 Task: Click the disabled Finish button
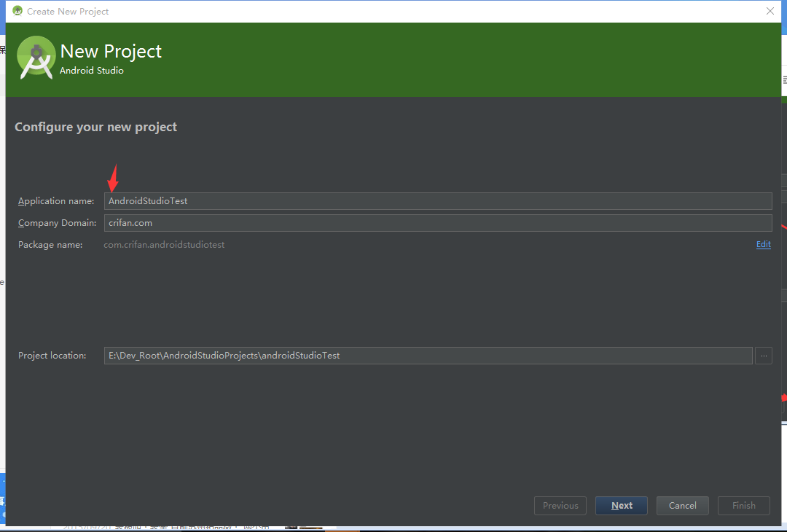tap(744, 506)
